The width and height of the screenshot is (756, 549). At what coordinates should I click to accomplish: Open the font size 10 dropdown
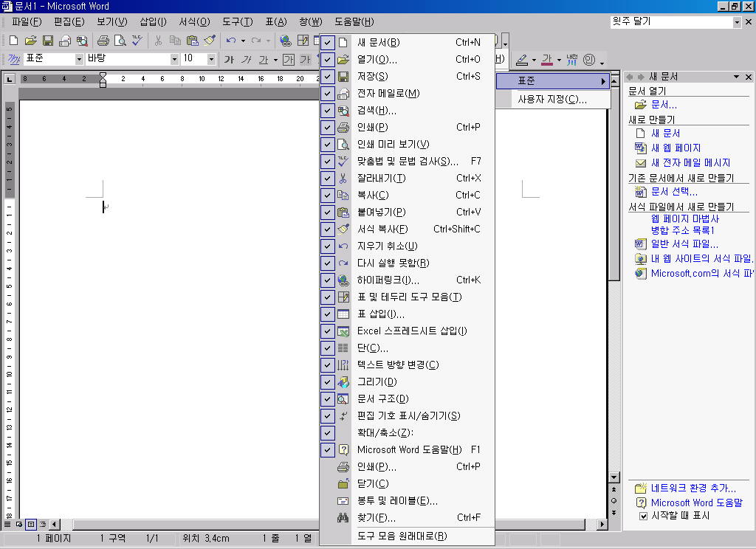pyautogui.click(x=211, y=59)
